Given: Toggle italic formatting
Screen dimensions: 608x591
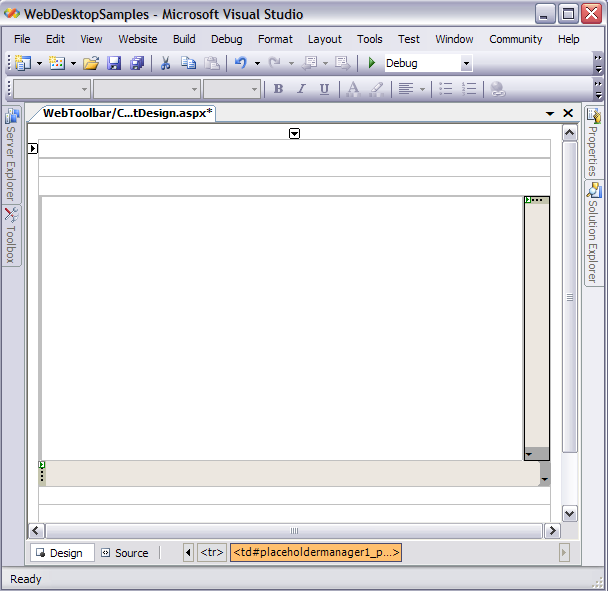Looking at the screenshot, I should click(x=301, y=89).
